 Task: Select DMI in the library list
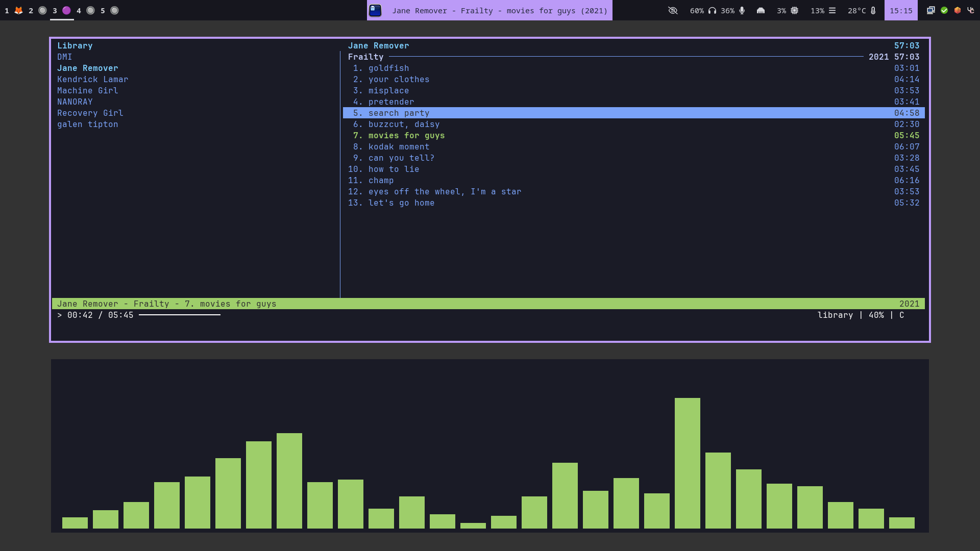coord(65,57)
